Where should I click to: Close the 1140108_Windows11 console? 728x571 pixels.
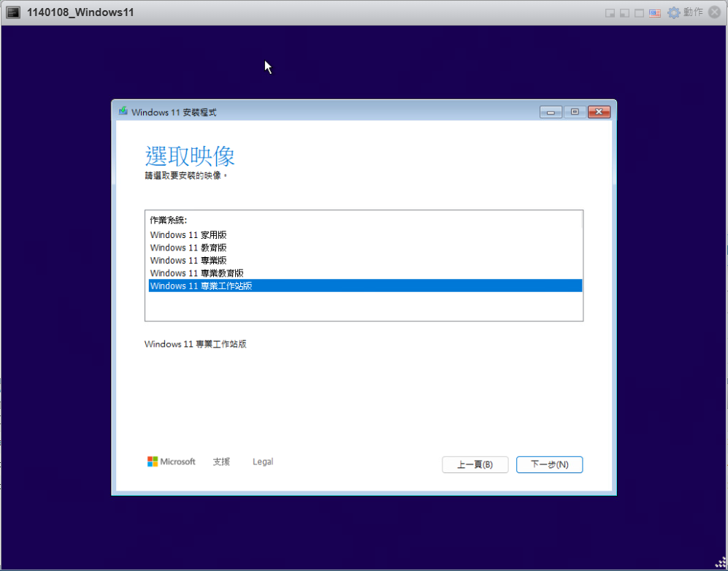pos(715,12)
